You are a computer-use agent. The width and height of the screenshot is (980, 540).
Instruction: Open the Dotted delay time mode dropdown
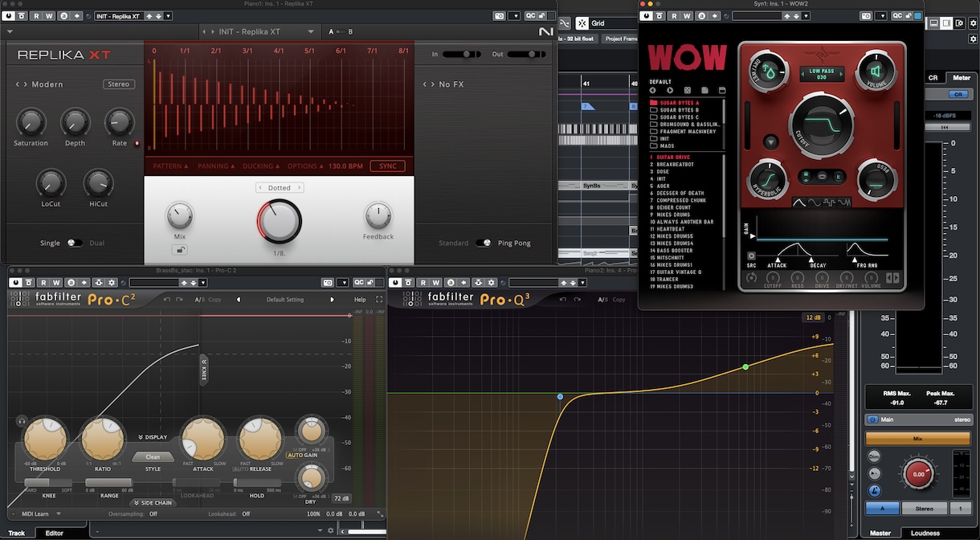280,187
